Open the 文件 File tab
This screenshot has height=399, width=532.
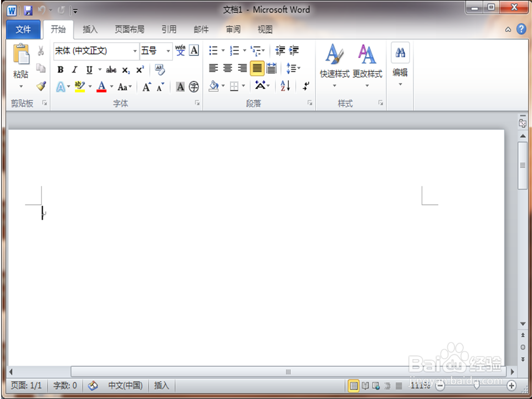pyautogui.click(x=23, y=29)
